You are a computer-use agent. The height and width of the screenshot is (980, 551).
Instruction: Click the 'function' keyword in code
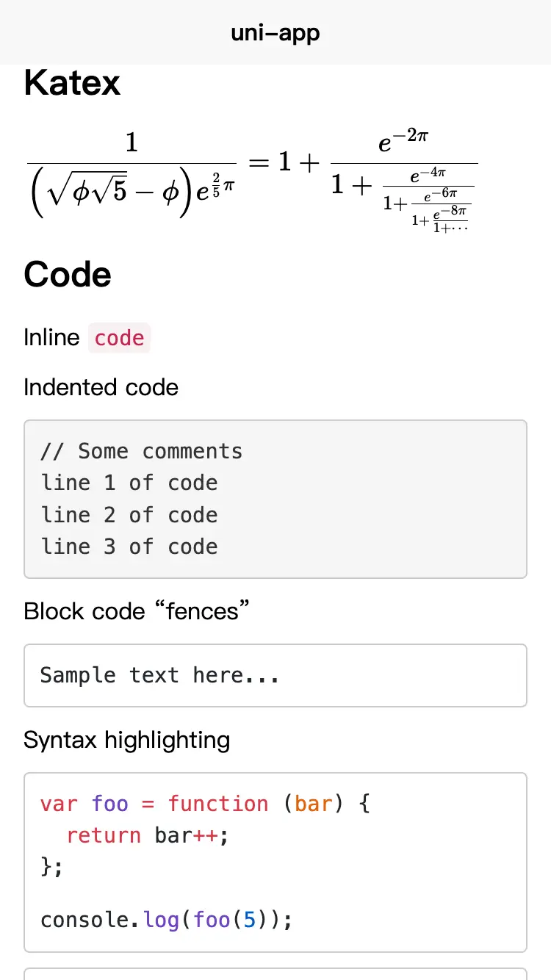[218, 804]
